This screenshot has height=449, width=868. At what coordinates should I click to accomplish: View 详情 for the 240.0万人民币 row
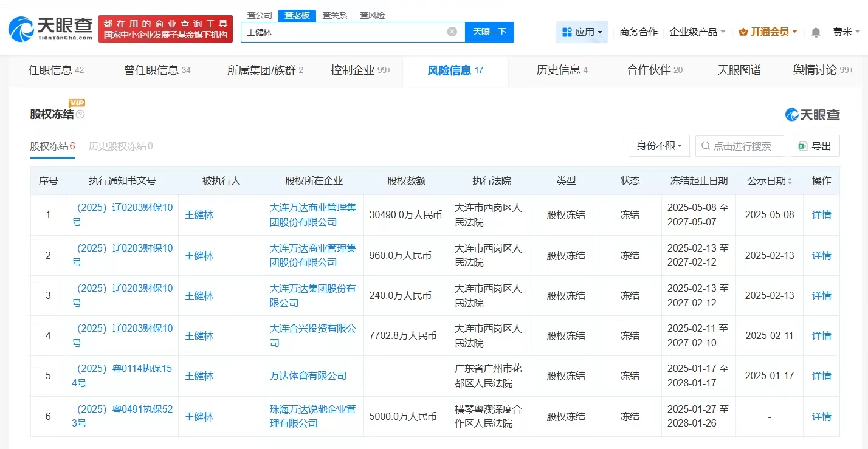tap(822, 295)
